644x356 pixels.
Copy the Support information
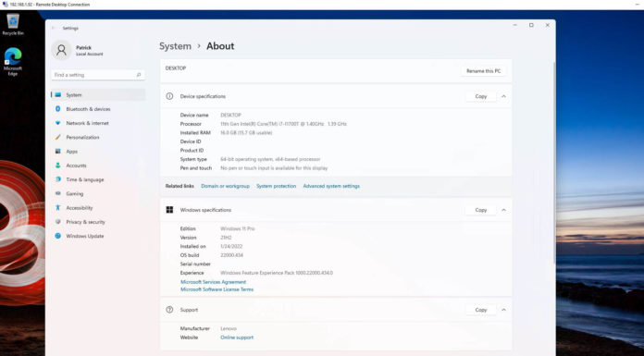(x=480, y=310)
